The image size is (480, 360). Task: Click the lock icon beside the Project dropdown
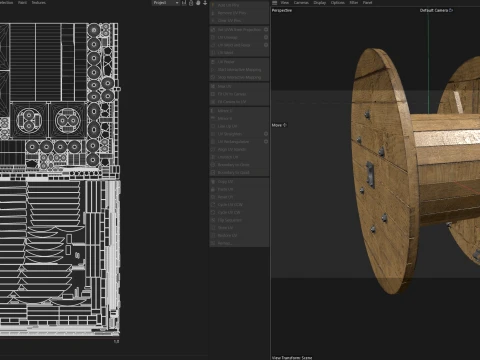191,3
